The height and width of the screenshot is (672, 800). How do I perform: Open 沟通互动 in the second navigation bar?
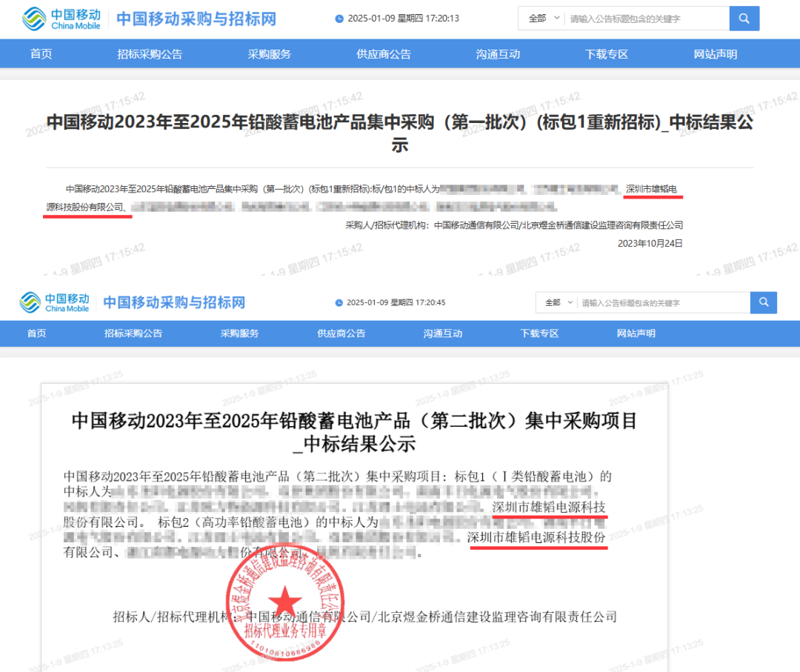click(x=442, y=333)
